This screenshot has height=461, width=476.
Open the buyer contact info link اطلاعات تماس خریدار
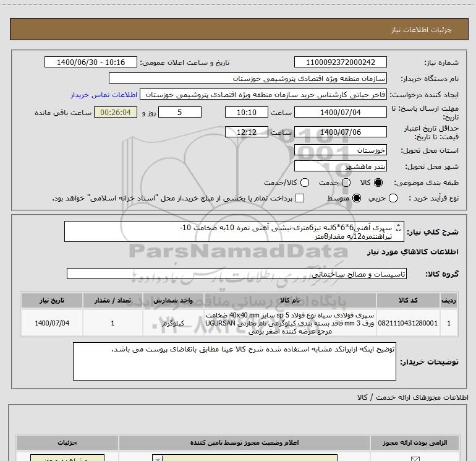click(104, 95)
